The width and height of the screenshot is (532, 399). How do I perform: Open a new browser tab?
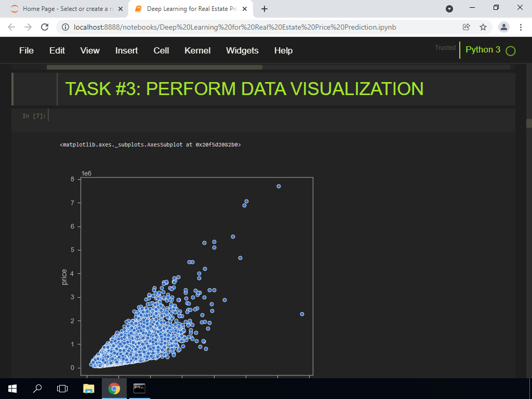pyautogui.click(x=264, y=9)
